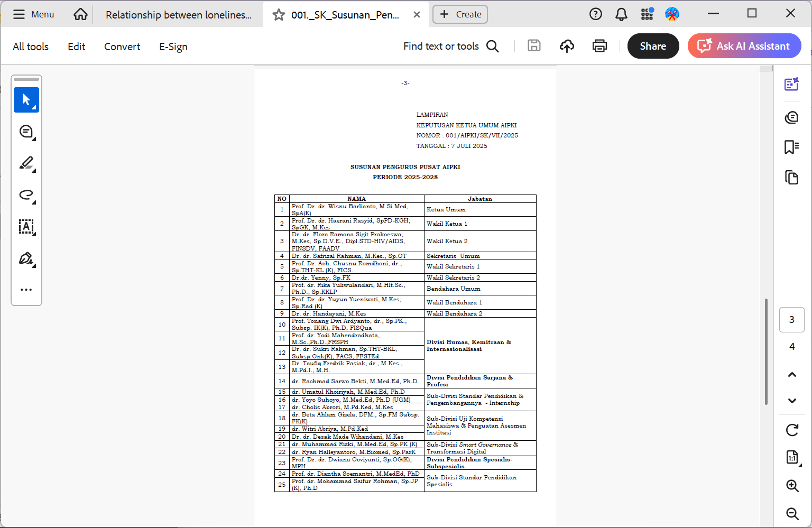The image size is (812, 528).
Task: Open the Menu hamburger button
Action: pos(33,14)
